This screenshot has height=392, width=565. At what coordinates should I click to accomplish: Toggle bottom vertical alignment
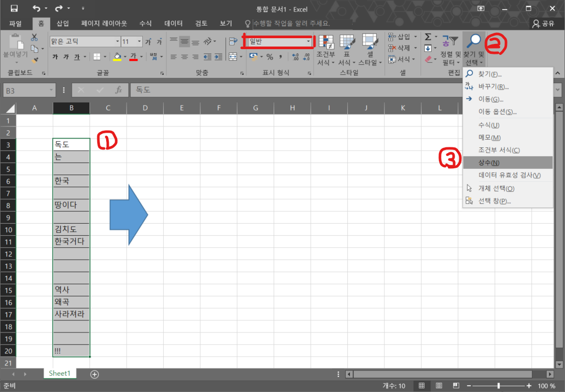[195, 42]
